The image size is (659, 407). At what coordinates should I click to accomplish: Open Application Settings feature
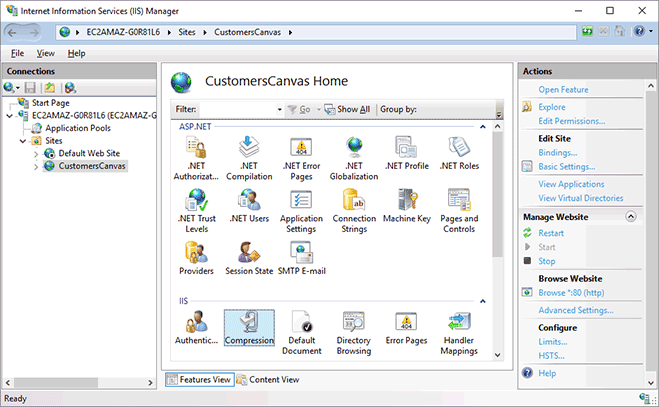(301, 210)
